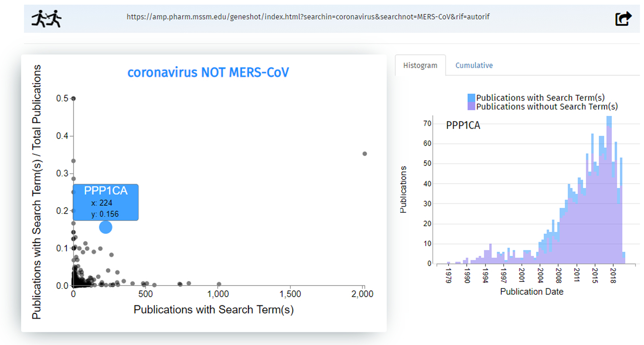This screenshot has height=345, width=644.
Task: Click the 1979 tick label on histogram
Action: (x=448, y=275)
